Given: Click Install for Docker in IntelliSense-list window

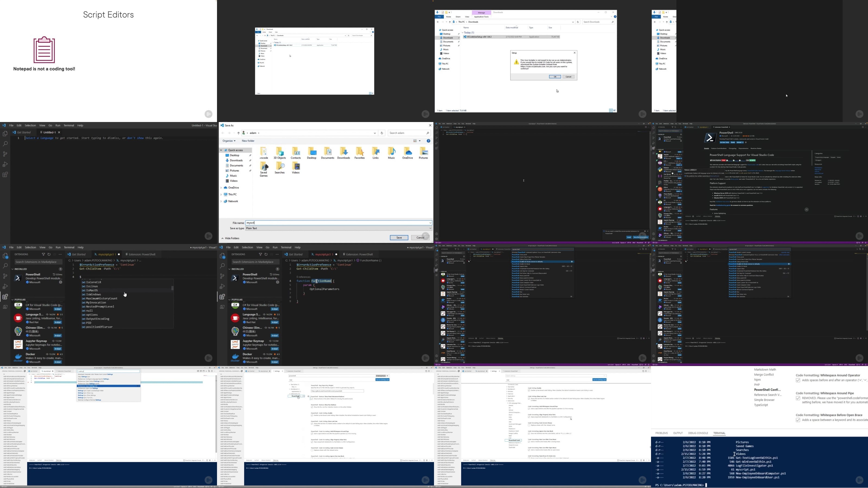Looking at the screenshot, I should click(58, 362).
